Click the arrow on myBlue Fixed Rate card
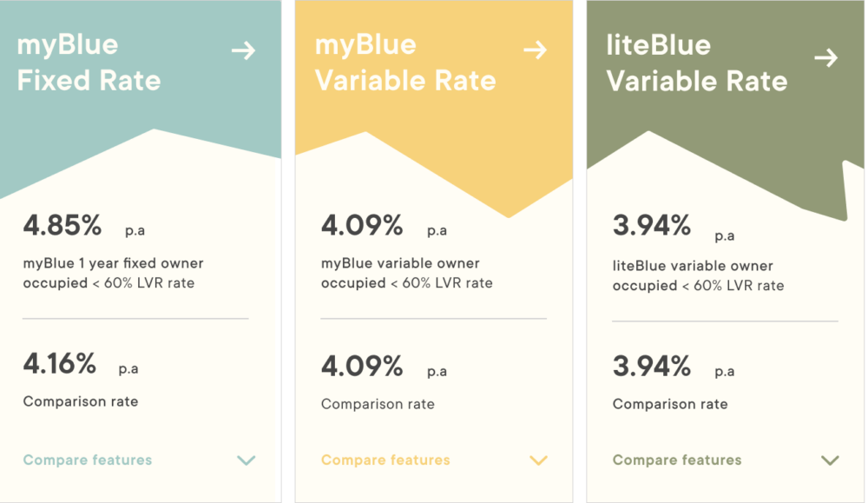Screen dimensions: 868x503 point(243,50)
